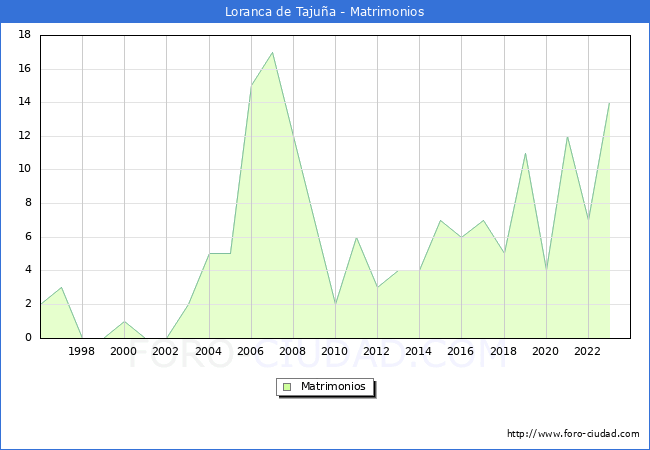Screen dimensions: 650x450
Task: Click the 8 y-axis label
Action: [x=28, y=203]
